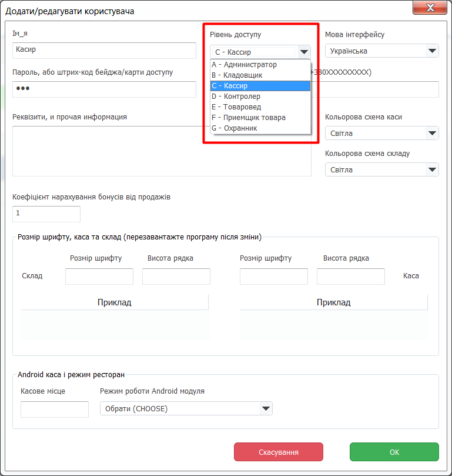The width and height of the screenshot is (452, 476).
Task: Collapse the Рівень доступу dropdown arrow
Action: point(304,52)
